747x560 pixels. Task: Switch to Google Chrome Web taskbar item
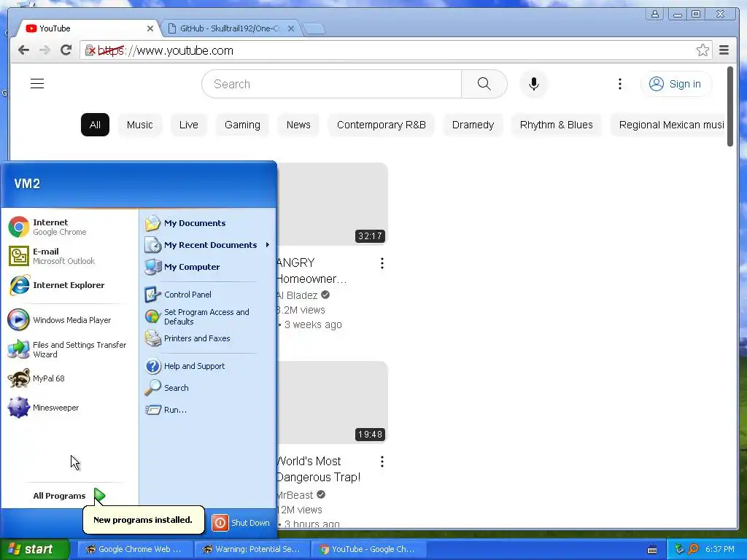pos(135,549)
